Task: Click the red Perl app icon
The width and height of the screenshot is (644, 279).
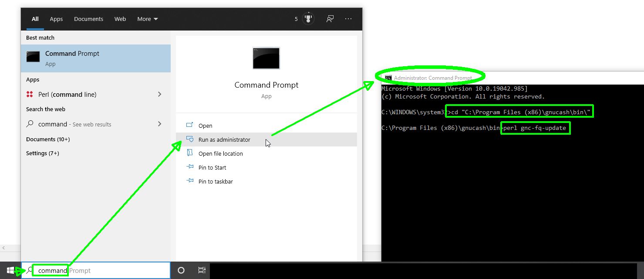Action: 30,94
